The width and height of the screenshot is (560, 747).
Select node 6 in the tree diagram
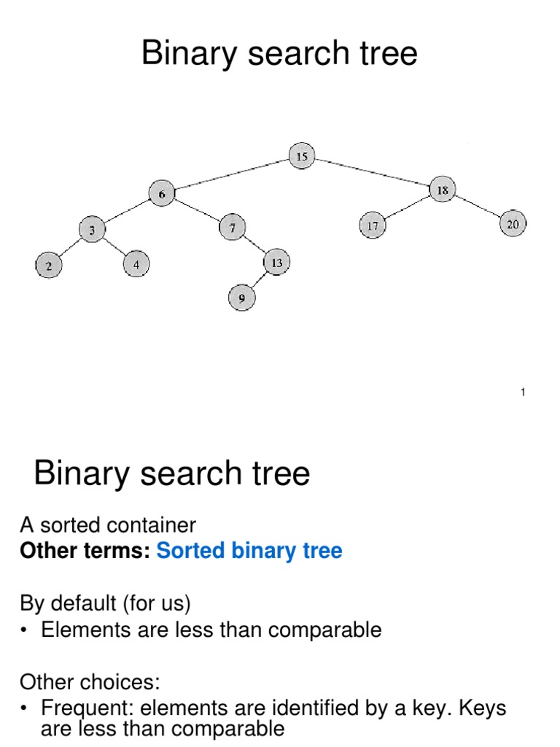161,194
